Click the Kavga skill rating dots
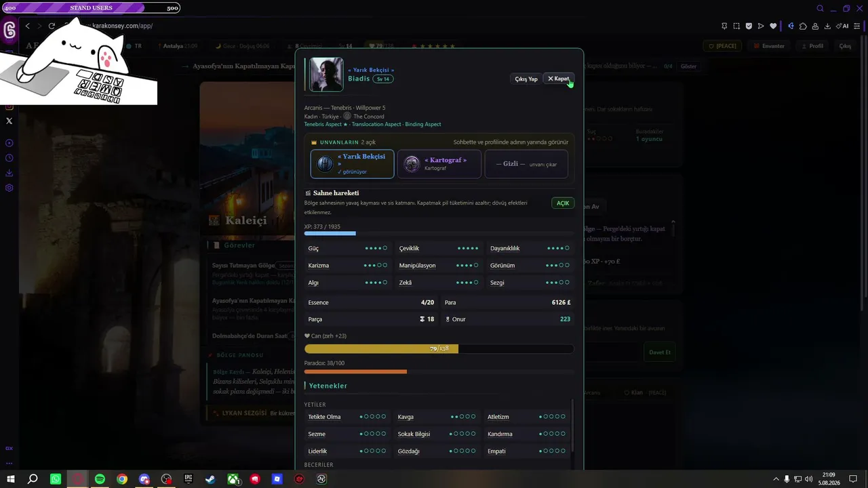This screenshot has height=488, width=868. coord(463,417)
